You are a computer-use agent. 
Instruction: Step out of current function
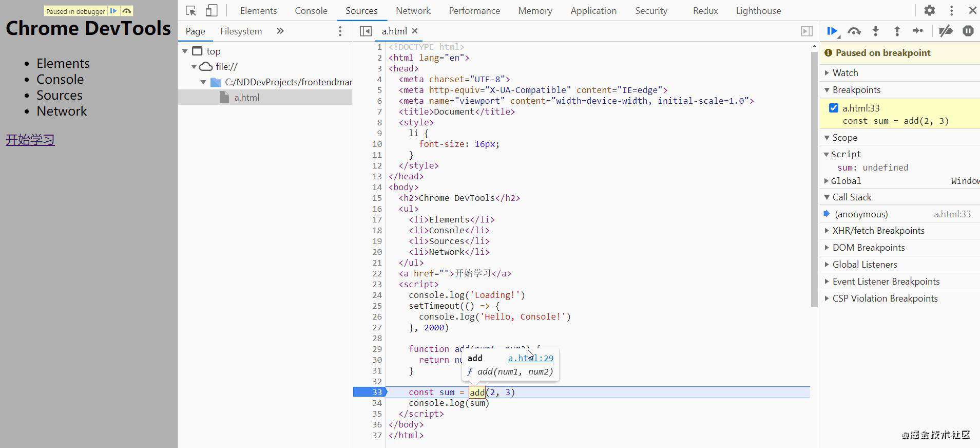pyautogui.click(x=897, y=31)
